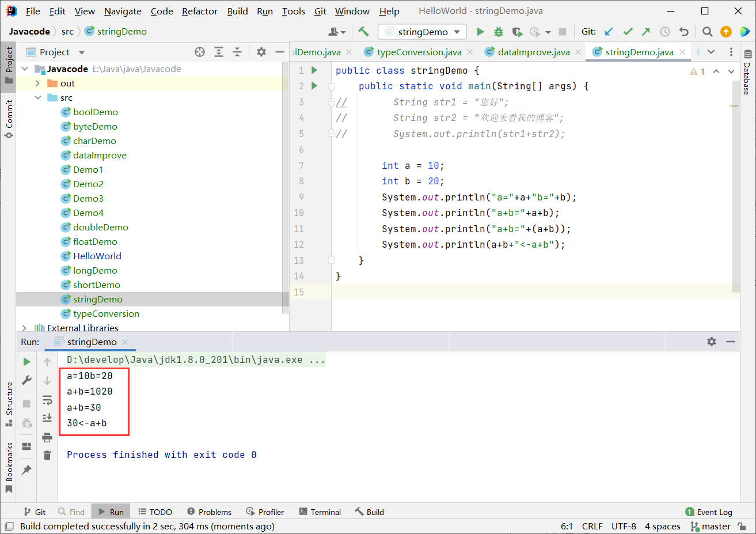Click the warning count indicator in editor
This screenshot has width=756, height=534.
coord(697,71)
